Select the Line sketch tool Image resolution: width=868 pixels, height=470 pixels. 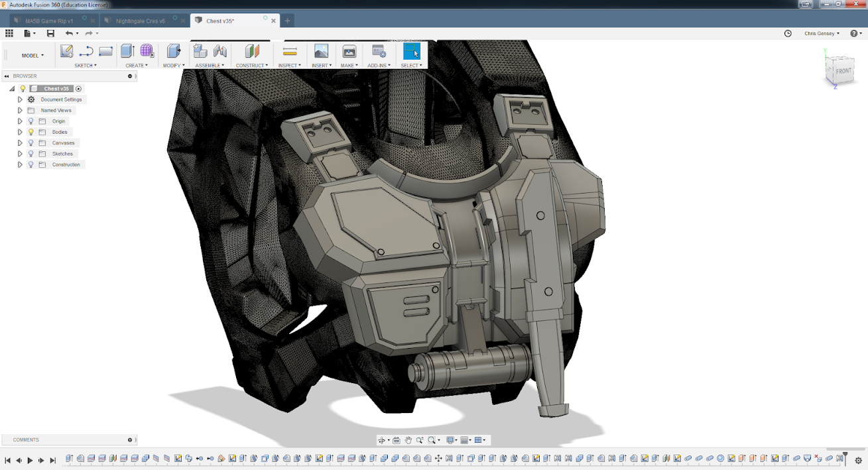tap(86, 51)
